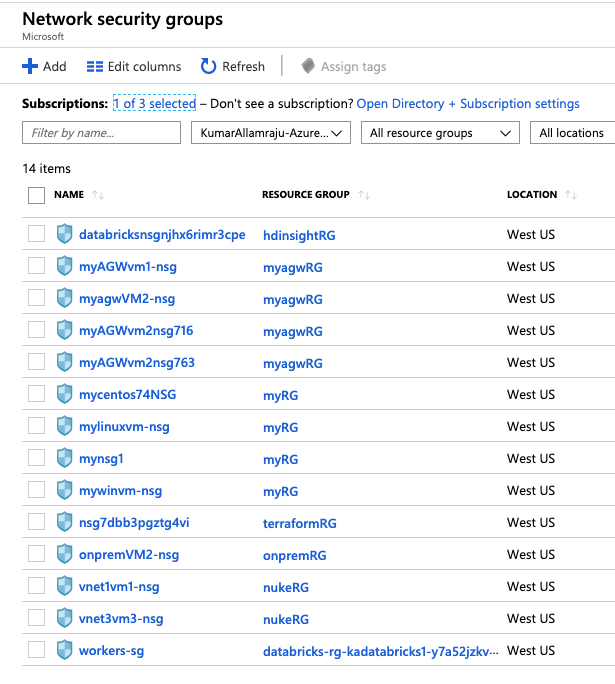
Task: Open the '1 of 3 selected' subscriptions link
Action: [154, 103]
